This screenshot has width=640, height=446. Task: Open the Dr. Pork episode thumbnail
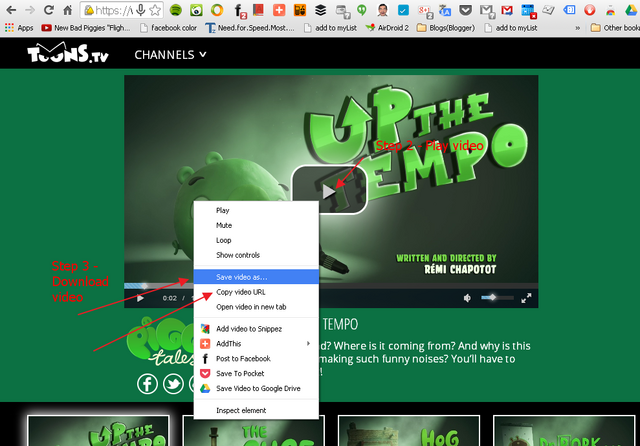(564, 430)
